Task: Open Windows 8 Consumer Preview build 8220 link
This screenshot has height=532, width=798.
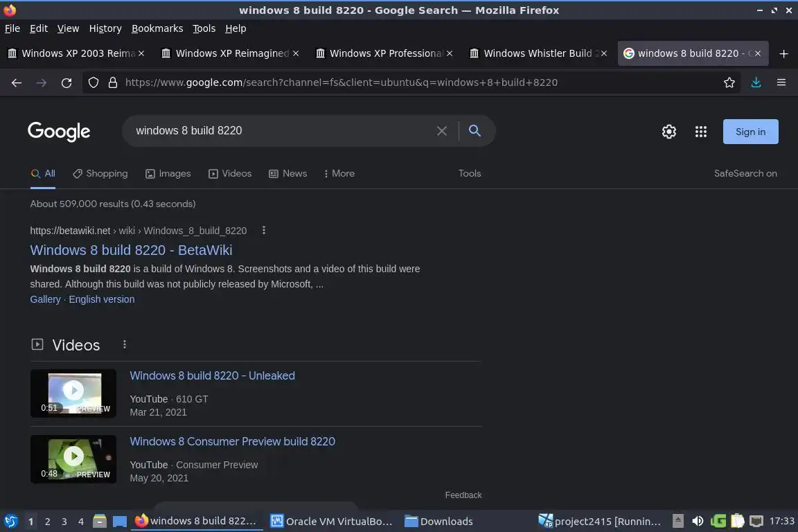Action: click(x=233, y=441)
